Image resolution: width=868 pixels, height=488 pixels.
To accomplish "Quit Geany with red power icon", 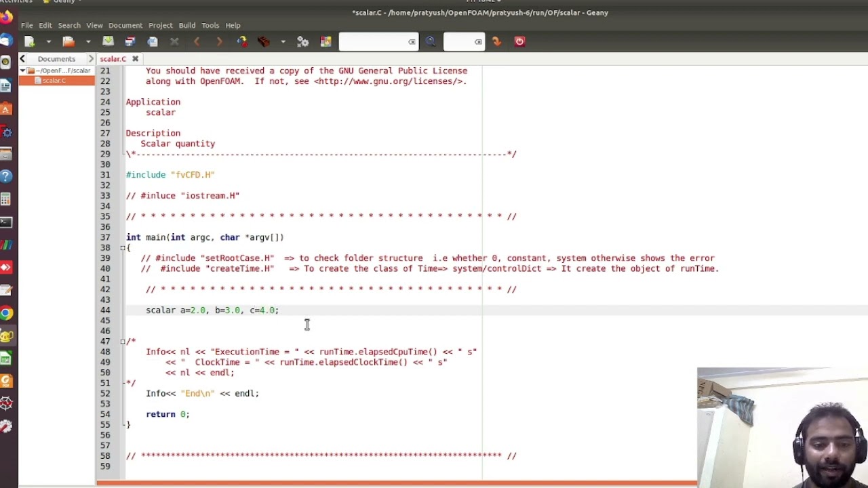I will point(519,41).
